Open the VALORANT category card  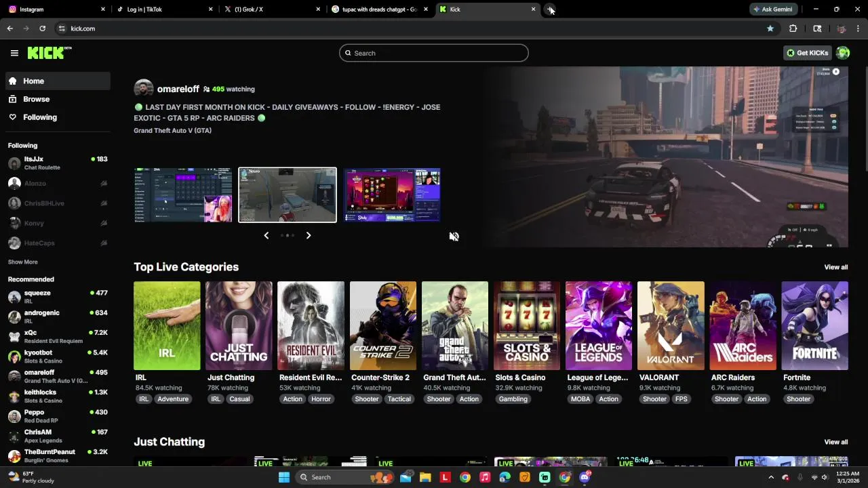click(x=671, y=326)
